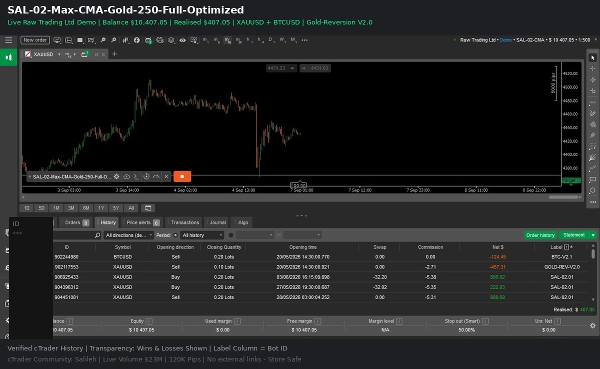Image resolution: width=600 pixels, height=369 pixels.
Task: Click the BTC-V2.1 label cell
Action: [x=562, y=257]
